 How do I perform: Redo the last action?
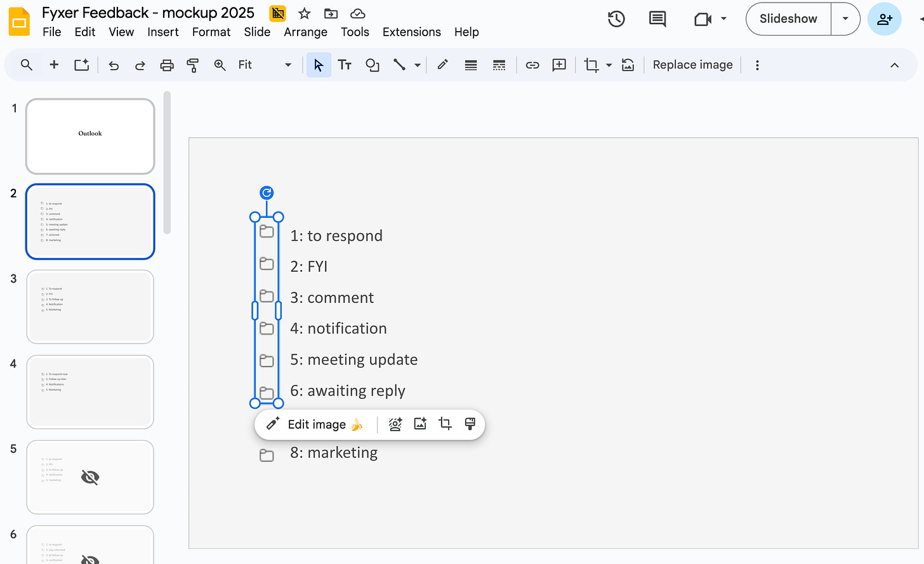click(x=140, y=65)
